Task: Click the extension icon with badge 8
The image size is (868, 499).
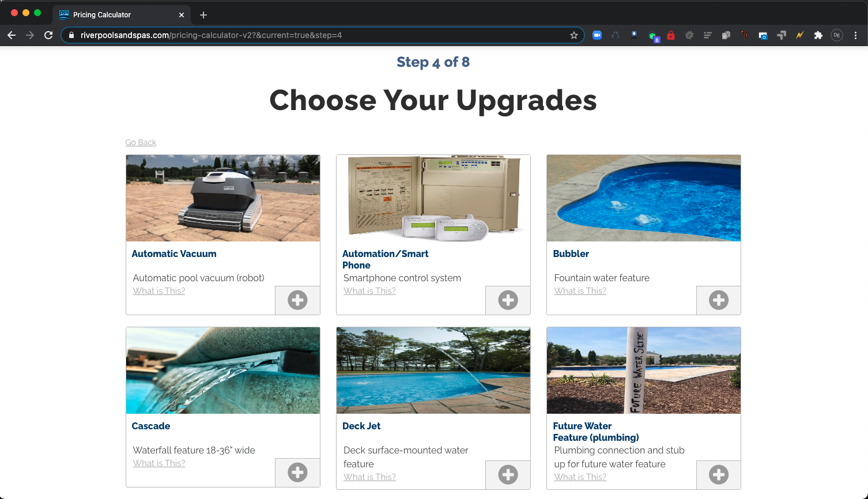Action: tap(653, 36)
